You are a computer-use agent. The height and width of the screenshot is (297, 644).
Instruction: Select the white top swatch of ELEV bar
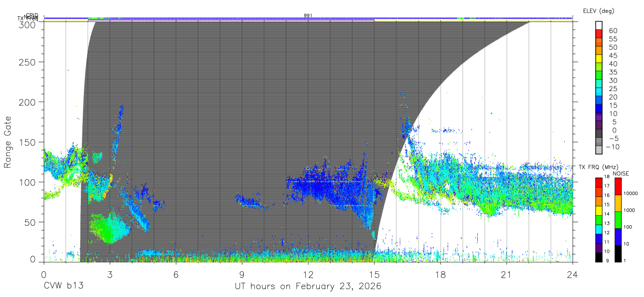598,26
